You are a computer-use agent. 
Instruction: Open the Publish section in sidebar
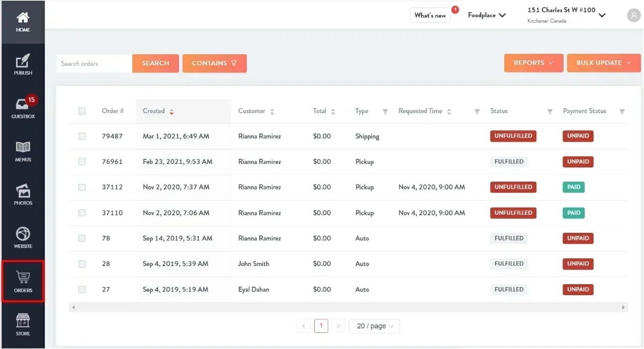[x=23, y=65]
